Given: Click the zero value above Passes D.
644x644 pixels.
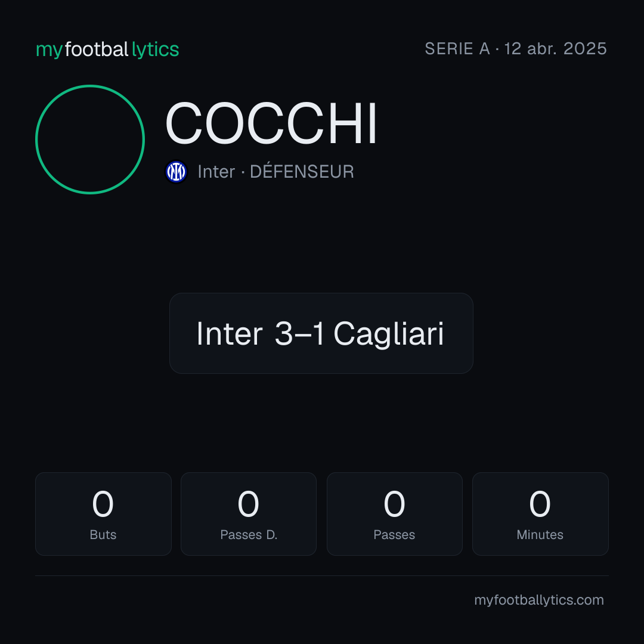Looking at the screenshot, I should click(x=249, y=503).
